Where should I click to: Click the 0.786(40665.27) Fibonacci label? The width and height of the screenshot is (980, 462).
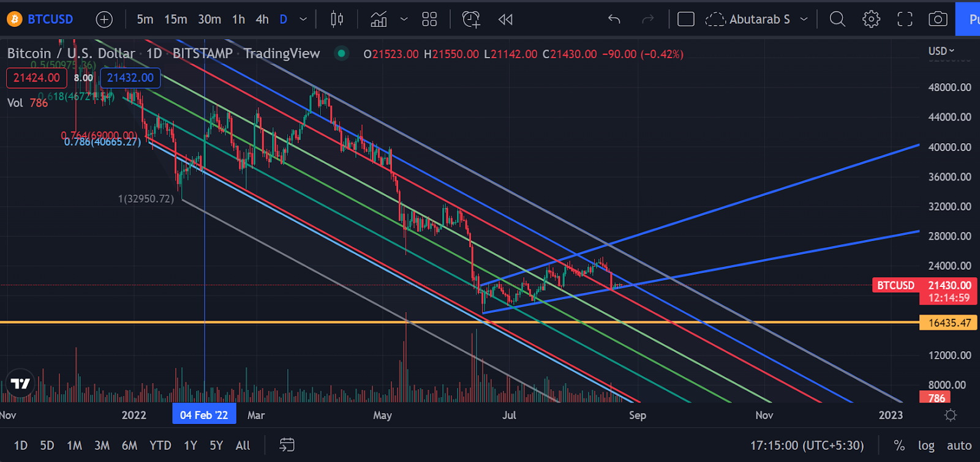click(102, 142)
